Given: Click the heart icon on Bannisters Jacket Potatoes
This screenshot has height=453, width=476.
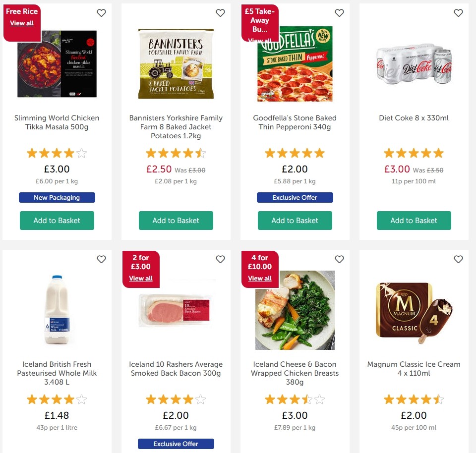Looking at the screenshot, I should (x=220, y=13).
